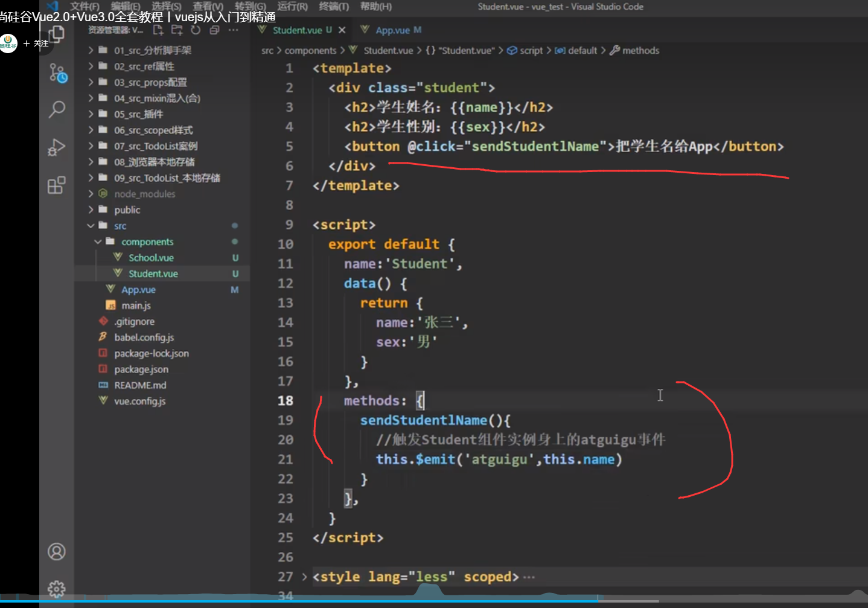Screen dimensions: 868x608
Task: Collapse all folders in Explorer
Action: pos(214,30)
